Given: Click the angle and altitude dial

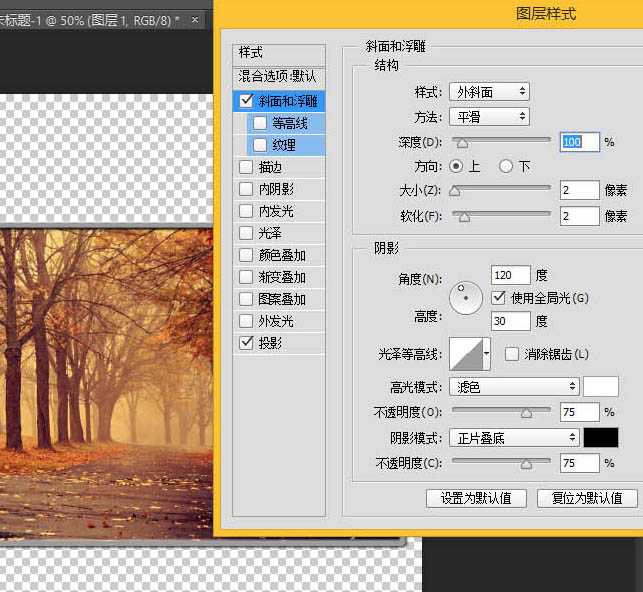Looking at the screenshot, I should (x=466, y=298).
